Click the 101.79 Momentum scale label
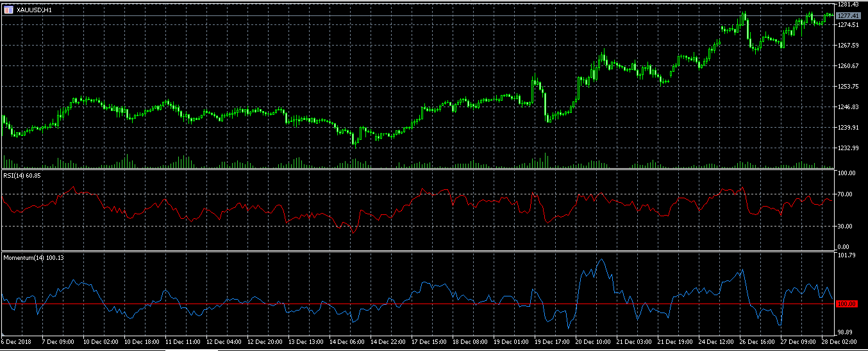This screenshot has width=868, height=351. tap(847, 256)
